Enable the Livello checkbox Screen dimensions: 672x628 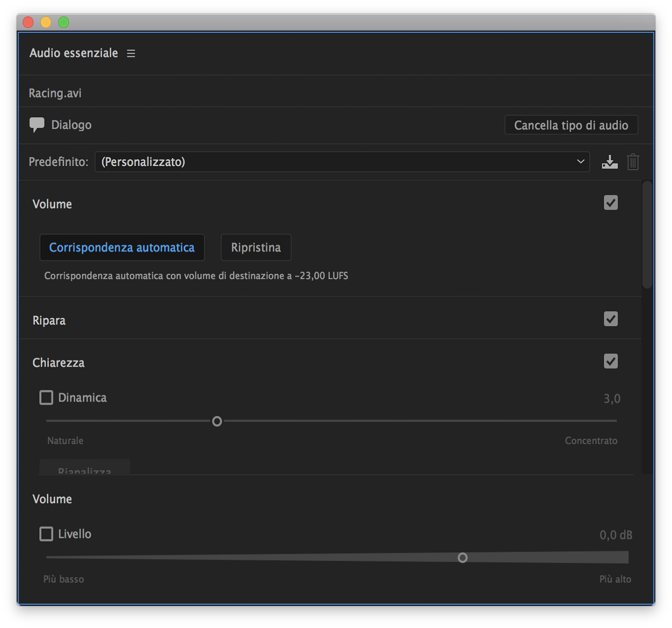coord(47,534)
